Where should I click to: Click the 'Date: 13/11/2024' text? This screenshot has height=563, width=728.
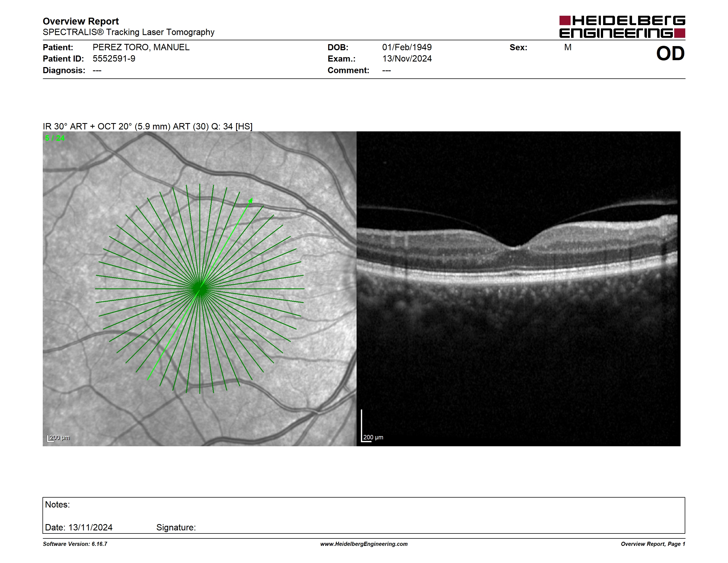pos(79,527)
